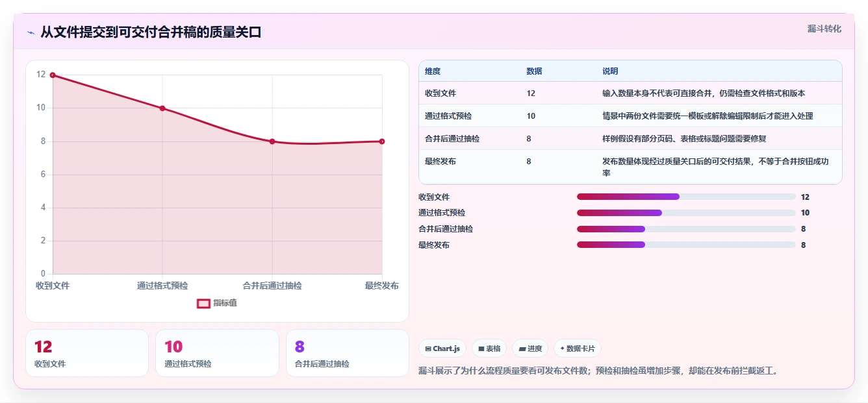868x403 pixels.
Task: Click y-axis tick label 12
Action: [41, 75]
